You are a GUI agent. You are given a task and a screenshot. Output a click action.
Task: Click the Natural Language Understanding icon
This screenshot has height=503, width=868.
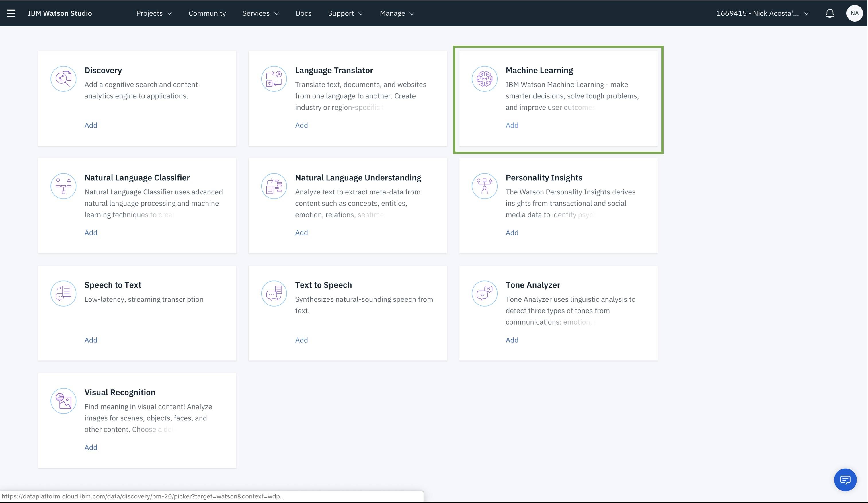click(274, 186)
